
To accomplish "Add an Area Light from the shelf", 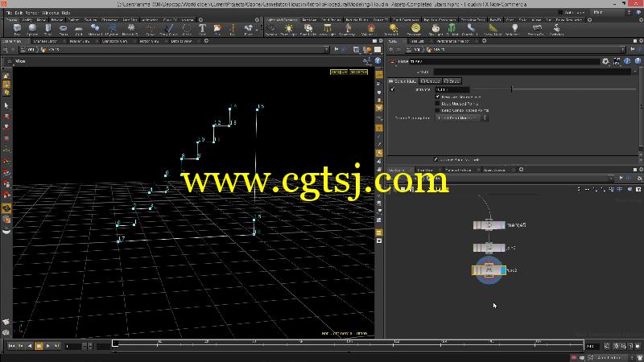I will [328, 28].
